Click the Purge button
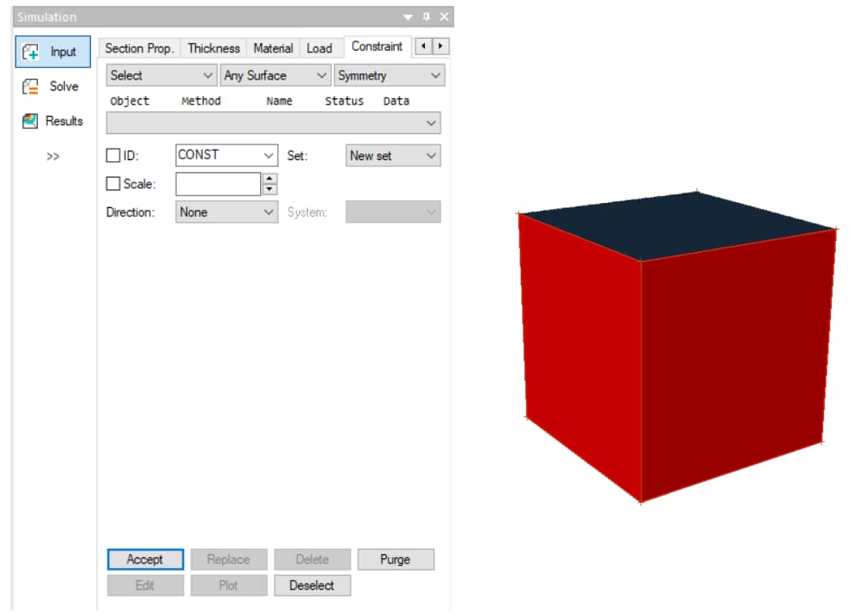The image size is (850, 616). pyautogui.click(x=395, y=560)
